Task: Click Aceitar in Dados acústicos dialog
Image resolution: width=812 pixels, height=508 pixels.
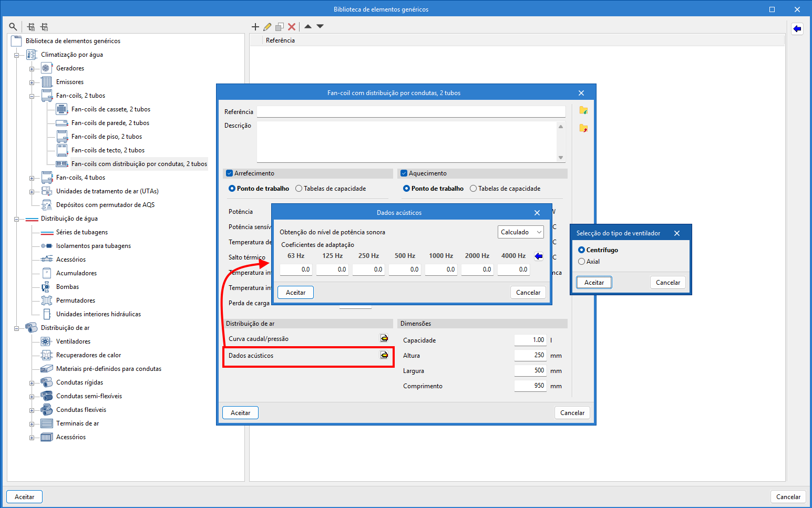Action: [295, 293]
